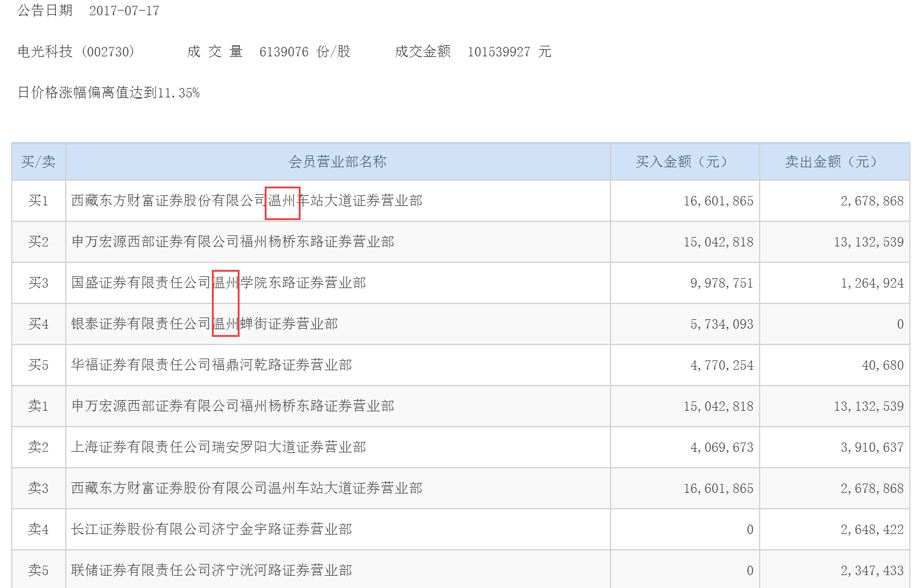Select the 卖1 row label
924x588 pixels.
(x=39, y=406)
